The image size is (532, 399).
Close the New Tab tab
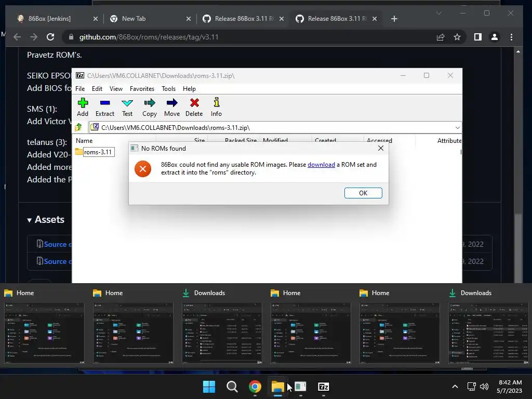189,19
